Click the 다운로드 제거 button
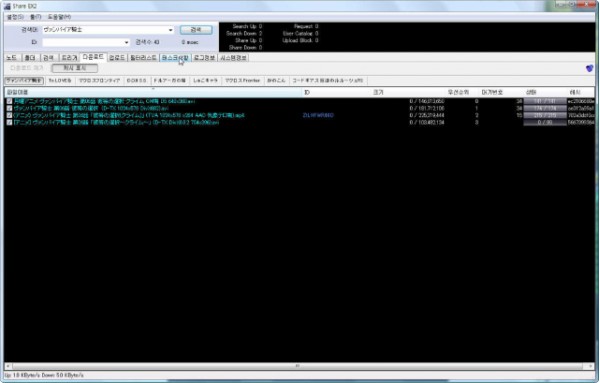600x383 pixels. 27,68
